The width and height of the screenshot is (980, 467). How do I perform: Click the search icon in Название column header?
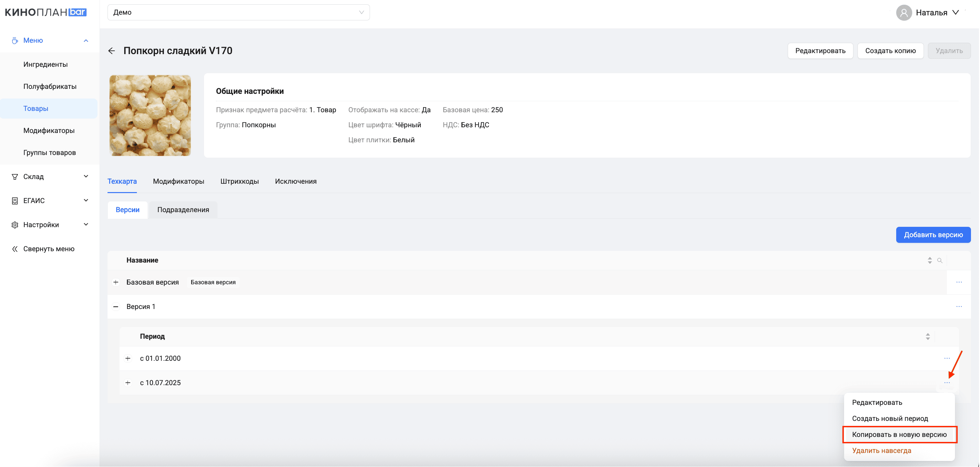click(x=940, y=260)
